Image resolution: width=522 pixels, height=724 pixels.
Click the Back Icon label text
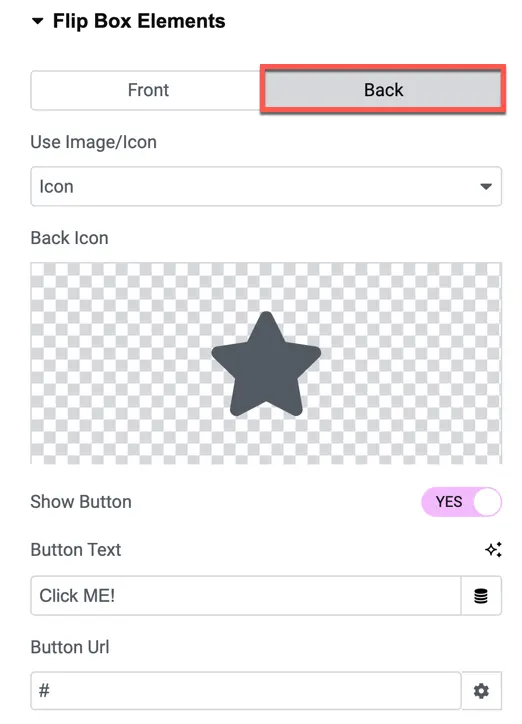69,238
